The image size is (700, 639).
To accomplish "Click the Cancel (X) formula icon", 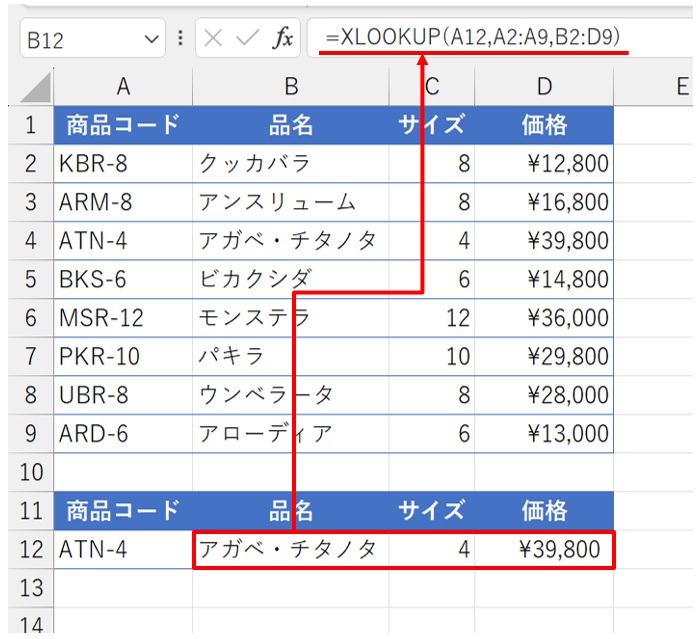I will click(x=213, y=38).
